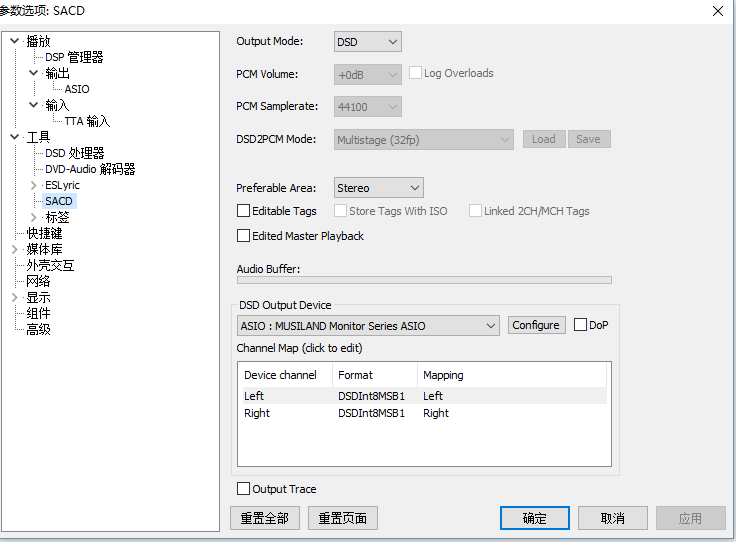
Task: Select ASIO under 输出
Action: [x=77, y=89]
